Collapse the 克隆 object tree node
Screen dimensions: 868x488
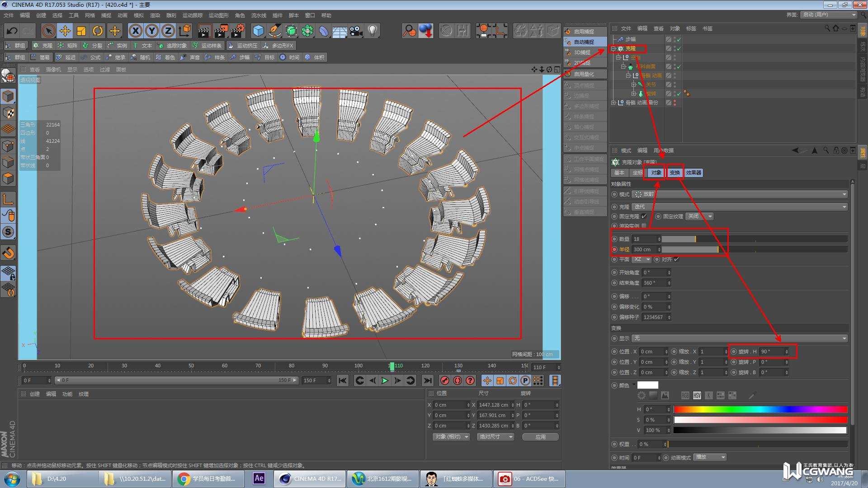coord(613,48)
